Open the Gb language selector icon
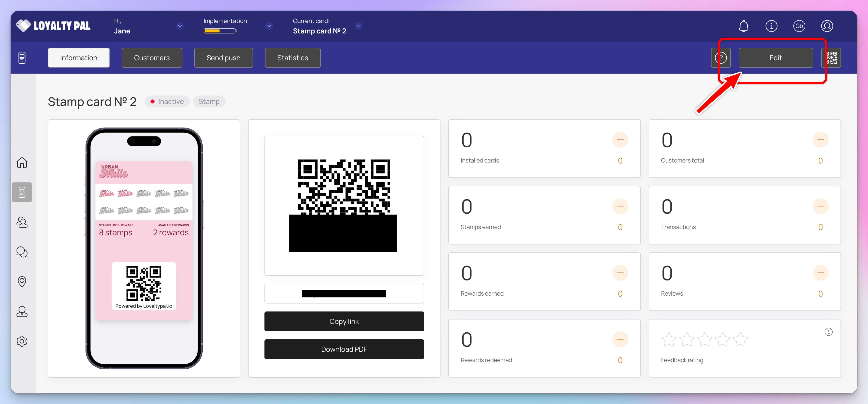868x404 pixels. point(799,26)
